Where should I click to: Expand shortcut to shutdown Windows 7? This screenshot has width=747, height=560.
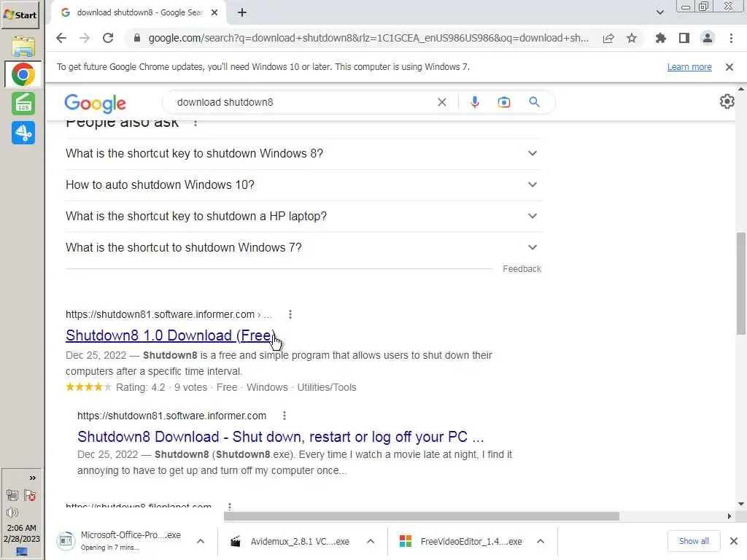click(303, 248)
